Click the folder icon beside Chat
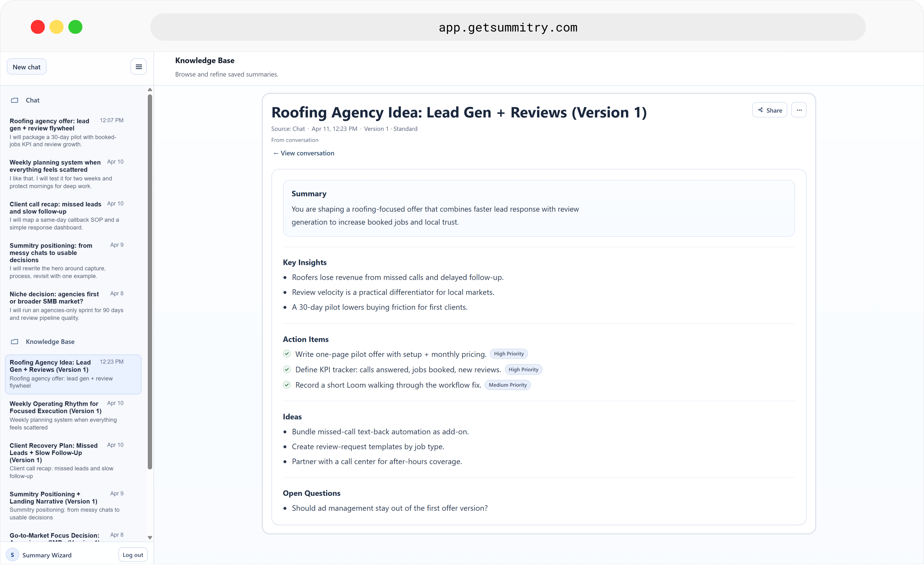The height and width of the screenshot is (577, 924). [14, 100]
